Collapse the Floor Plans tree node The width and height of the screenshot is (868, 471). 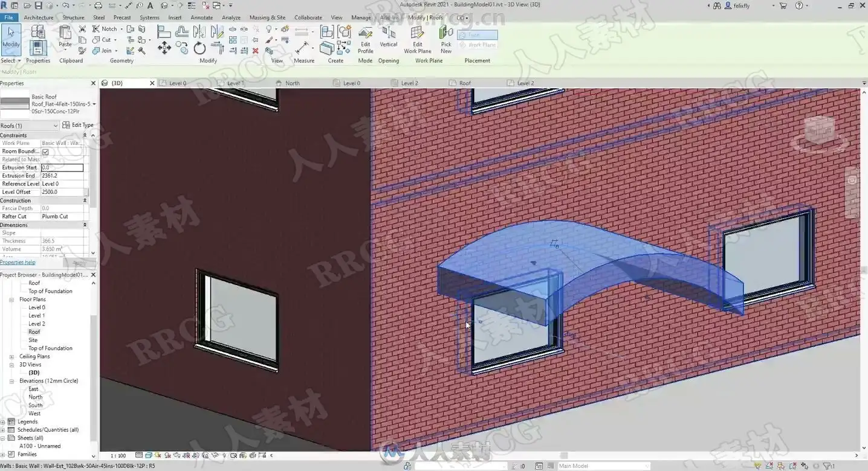point(11,300)
